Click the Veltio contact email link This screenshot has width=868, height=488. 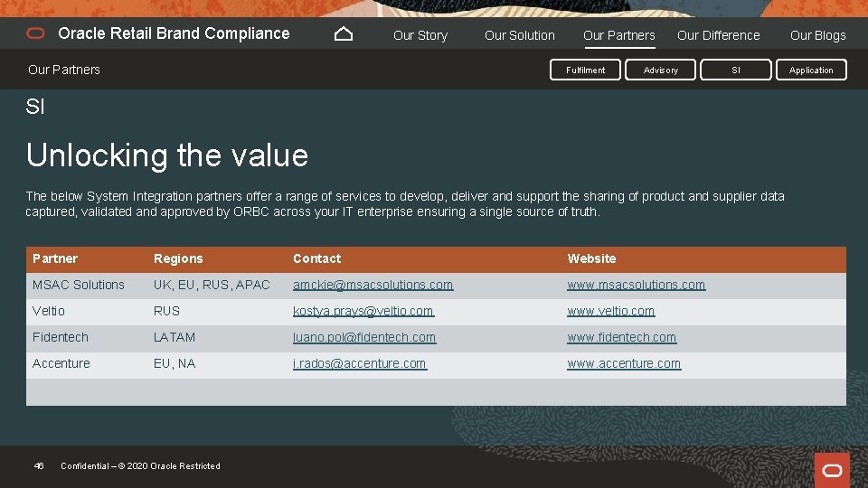363,311
